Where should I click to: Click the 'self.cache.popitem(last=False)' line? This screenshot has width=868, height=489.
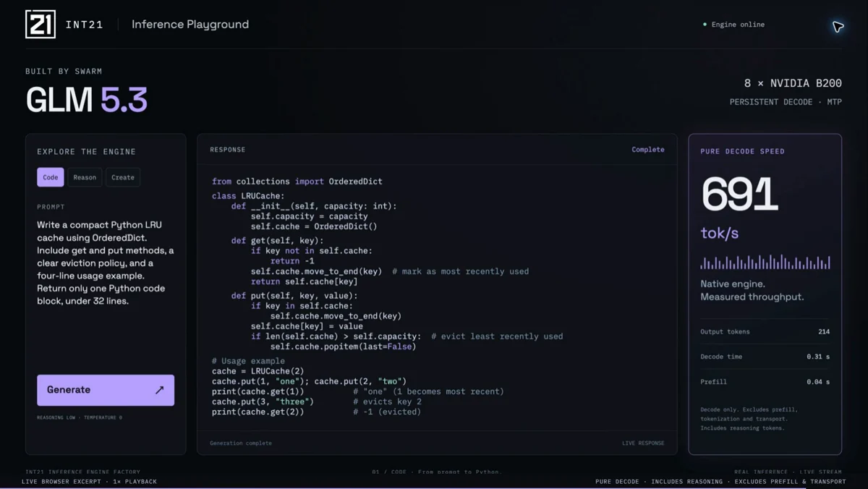pyautogui.click(x=343, y=346)
